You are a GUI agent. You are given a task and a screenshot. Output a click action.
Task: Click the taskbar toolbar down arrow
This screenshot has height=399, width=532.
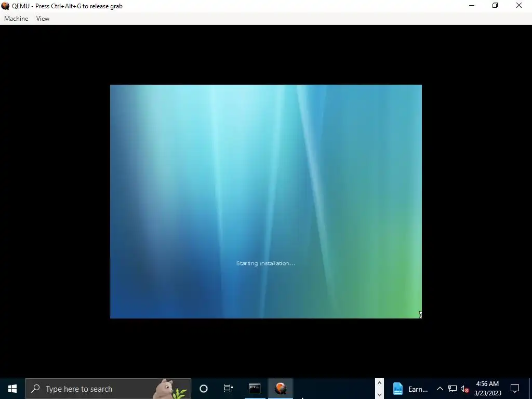point(379,394)
